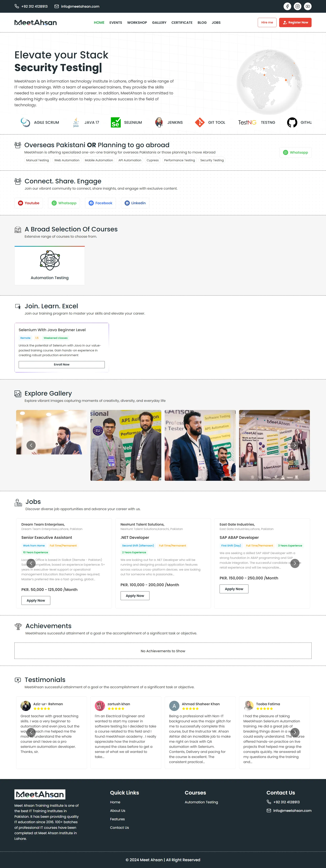Viewport: 326px width, 868px height.
Task: Click the Jenkins logo icon
Action: tap(159, 122)
